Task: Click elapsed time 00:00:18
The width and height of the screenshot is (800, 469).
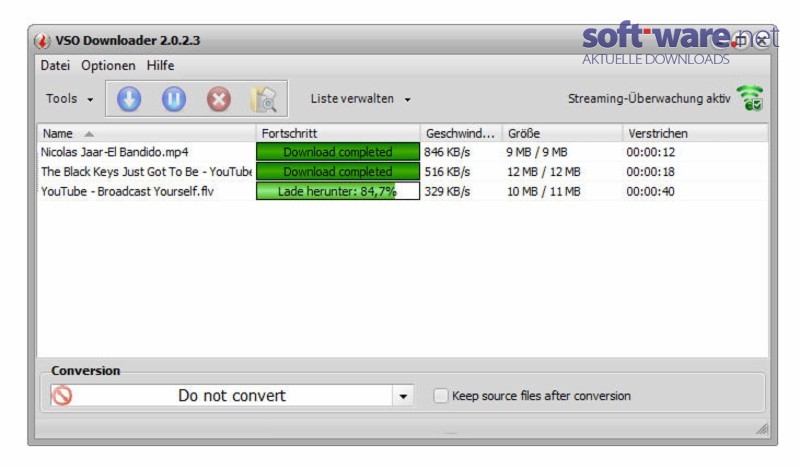Action: (x=651, y=171)
